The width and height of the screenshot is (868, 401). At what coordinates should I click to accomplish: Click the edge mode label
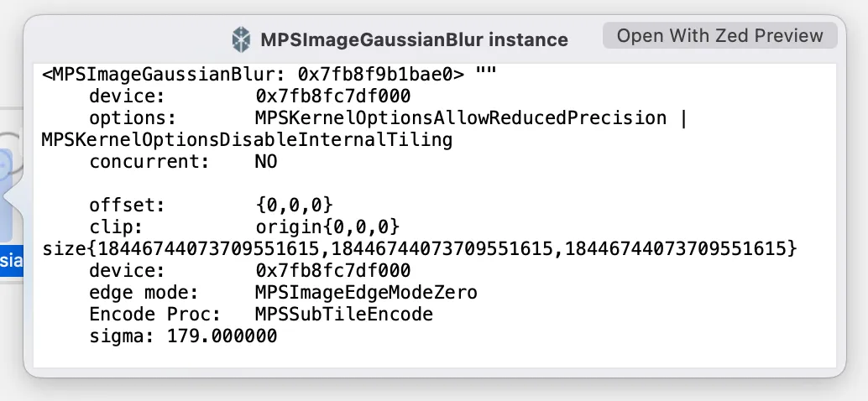tap(143, 292)
